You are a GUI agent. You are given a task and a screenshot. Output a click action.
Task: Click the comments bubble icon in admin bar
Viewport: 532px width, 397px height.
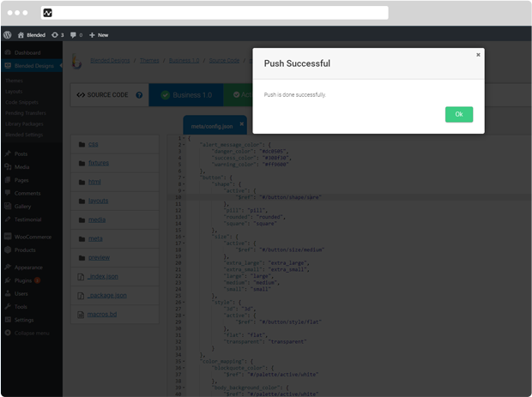(73, 35)
